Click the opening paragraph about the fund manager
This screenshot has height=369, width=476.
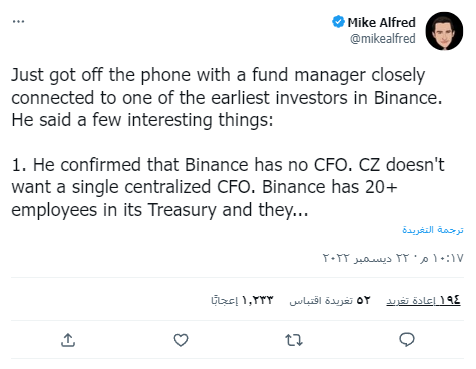pyautogui.click(x=227, y=97)
